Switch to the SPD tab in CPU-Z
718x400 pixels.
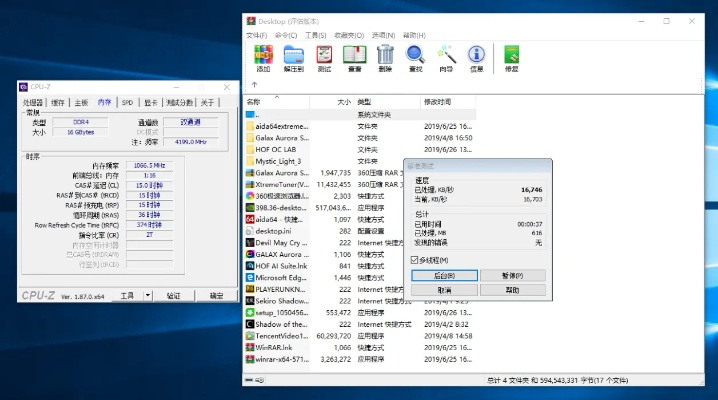click(x=128, y=102)
